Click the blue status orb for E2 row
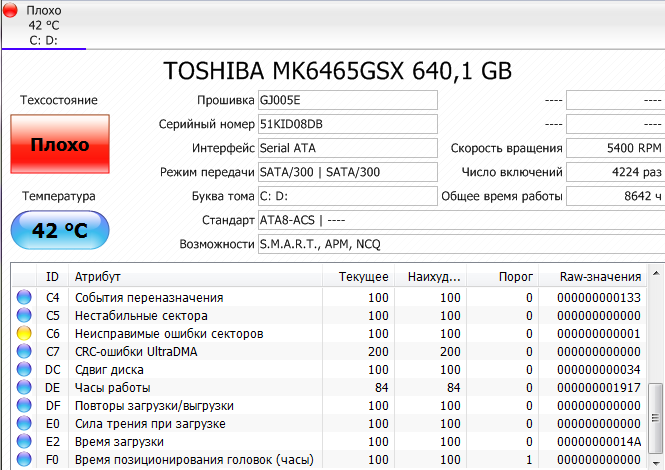Image resolution: width=665 pixels, height=470 pixels. [24, 441]
